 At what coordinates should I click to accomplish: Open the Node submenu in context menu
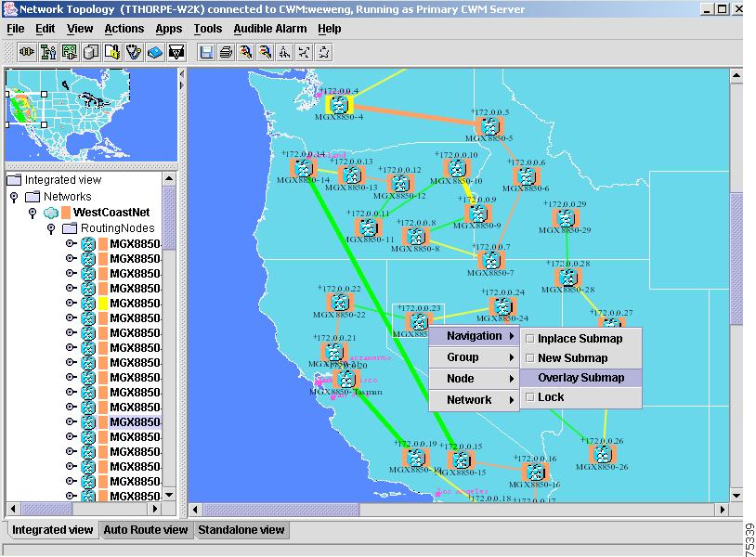click(x=474, y=378)
